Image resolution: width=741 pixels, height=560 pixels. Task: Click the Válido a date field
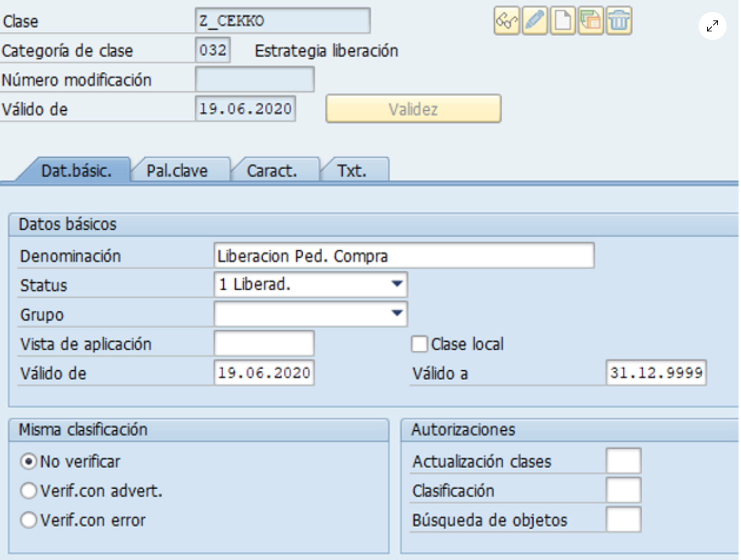[x=656, y=373]
